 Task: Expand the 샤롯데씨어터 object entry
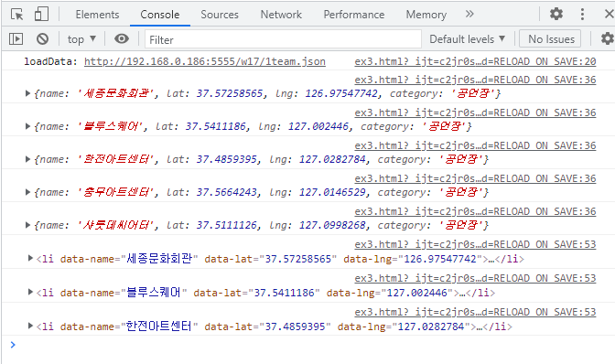click(27, 225)
